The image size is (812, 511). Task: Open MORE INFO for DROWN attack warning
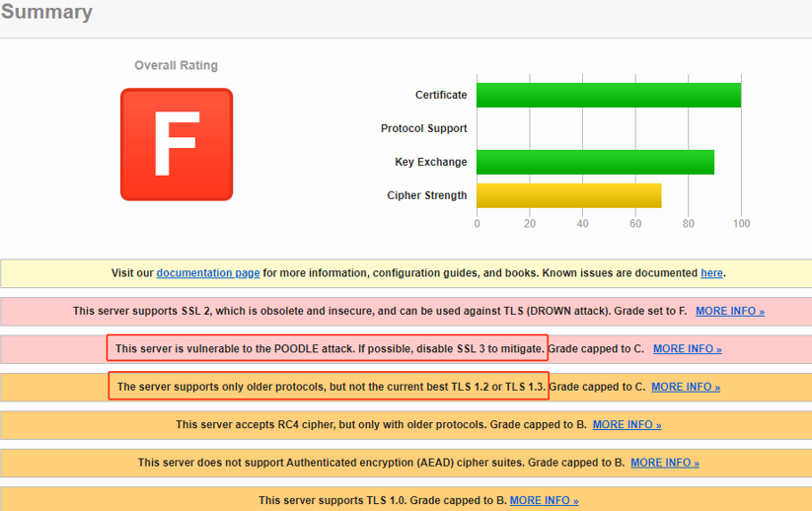[x=729, y=311]
